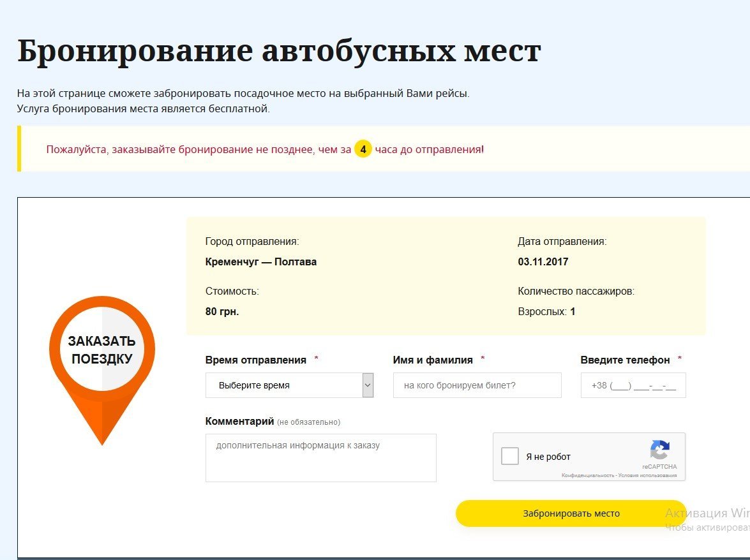Click the name field "на кого бронируем билет?"
This screenshot has height=560, width=750.
(x=477, y=385)
